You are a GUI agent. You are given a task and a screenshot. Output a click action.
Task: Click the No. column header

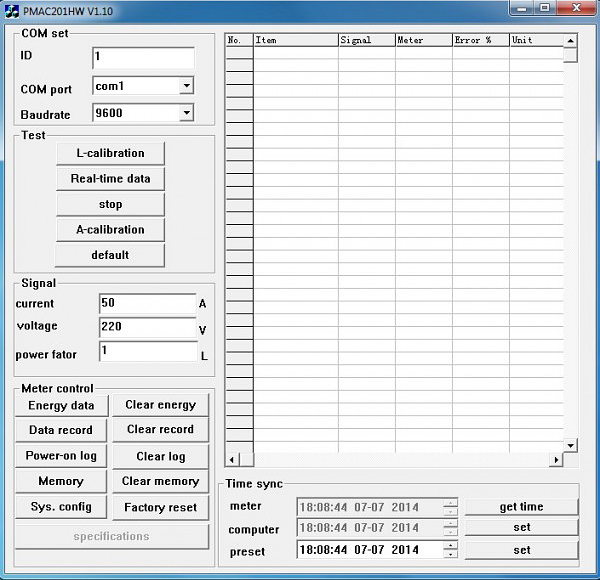[240, 40]
